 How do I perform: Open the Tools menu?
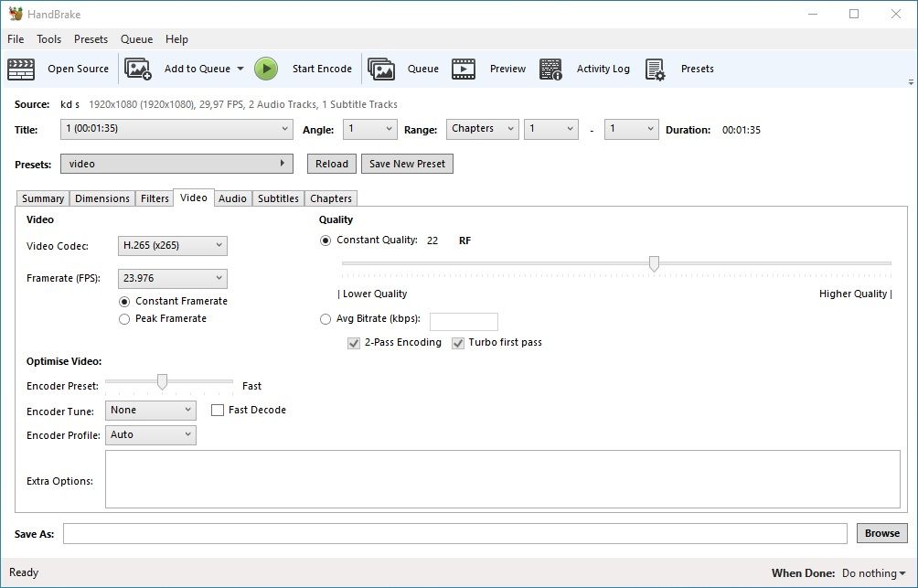(48, 39)
